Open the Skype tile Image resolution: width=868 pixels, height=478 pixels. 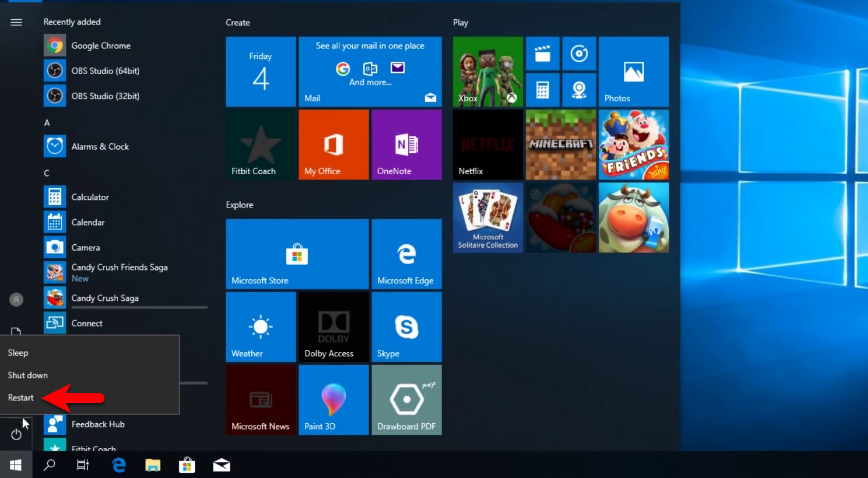(x=407, y=327)
